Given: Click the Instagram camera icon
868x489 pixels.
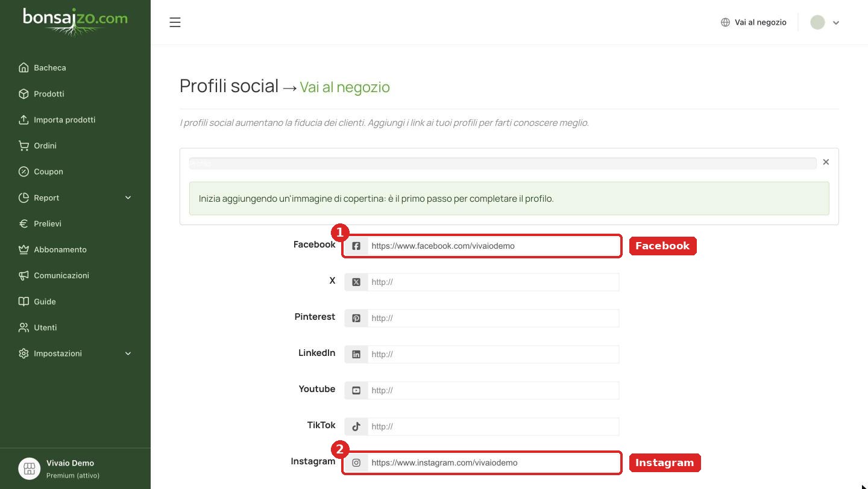Looking at the screenshot, I should (x=356, y=463).
